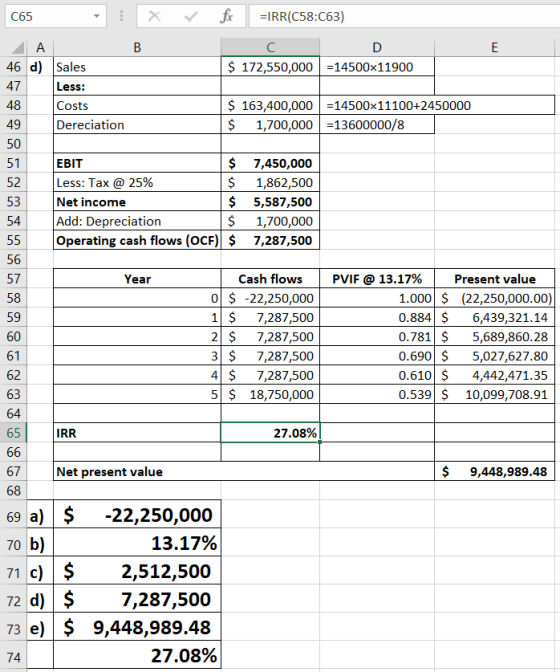Click answer e) value 9,448,989.48 in row 73
This screenshot has height=672, width=560.
click(x=137, y=627)
